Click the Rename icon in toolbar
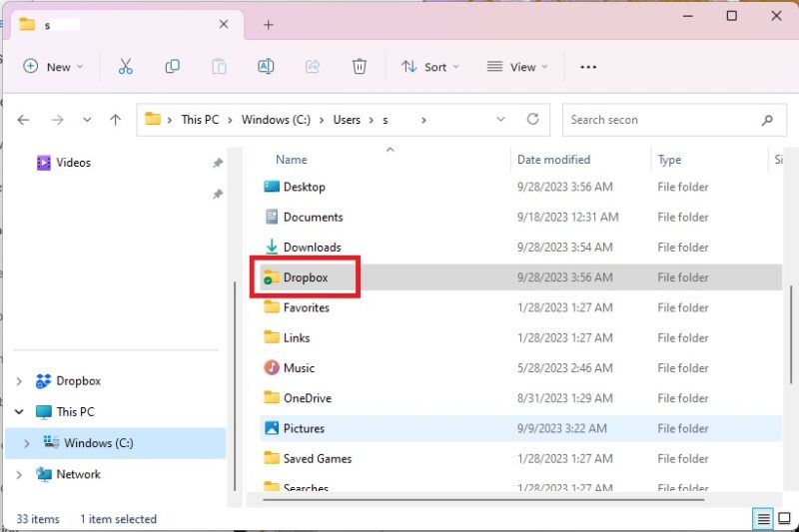This screenshot has height=532, width=799. [x=266, y=67]
